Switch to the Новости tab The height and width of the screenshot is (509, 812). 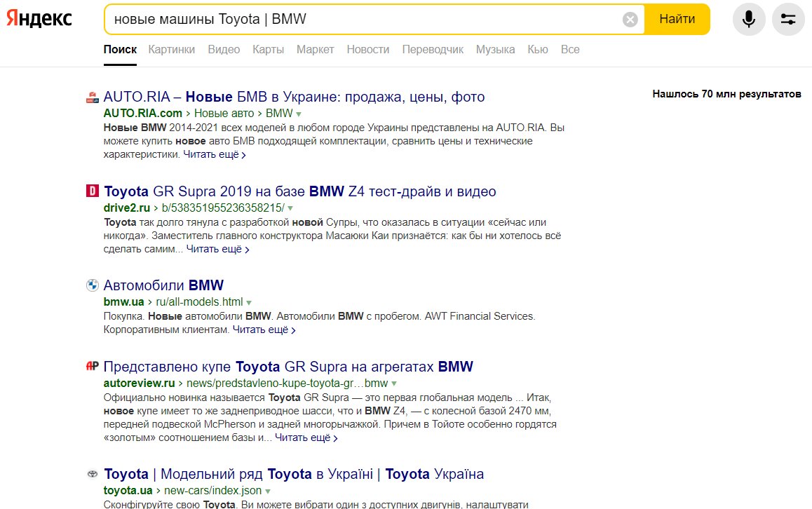click(x=367, y=50)
